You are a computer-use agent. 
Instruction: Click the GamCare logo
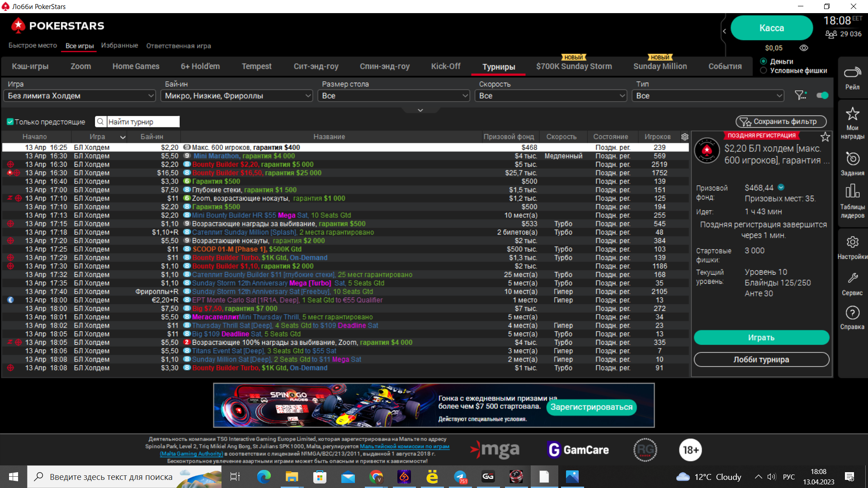[x=578, y=450]
